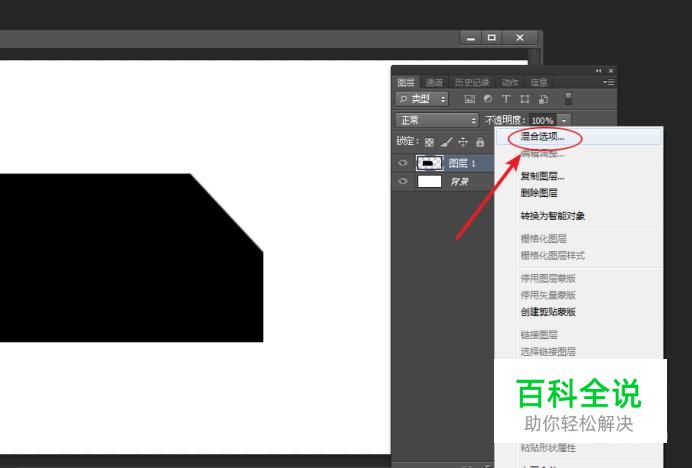Image resolution: width=692 pixels, height=468 pixels.
Task: Open the layers panel flyout menu
Action: [609, 82]
